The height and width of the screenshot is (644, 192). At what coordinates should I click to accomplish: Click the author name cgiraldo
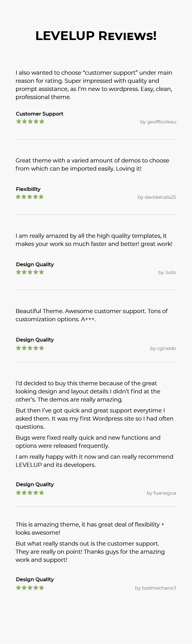[166, 348]
